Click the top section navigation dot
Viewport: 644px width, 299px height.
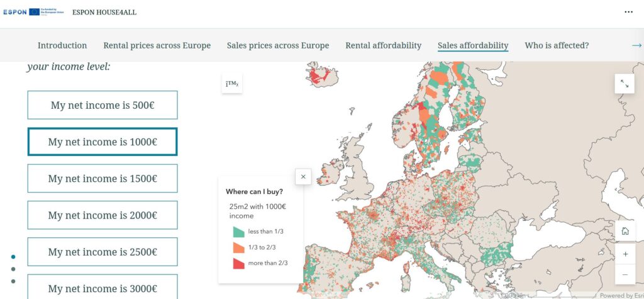click(13, 257)
